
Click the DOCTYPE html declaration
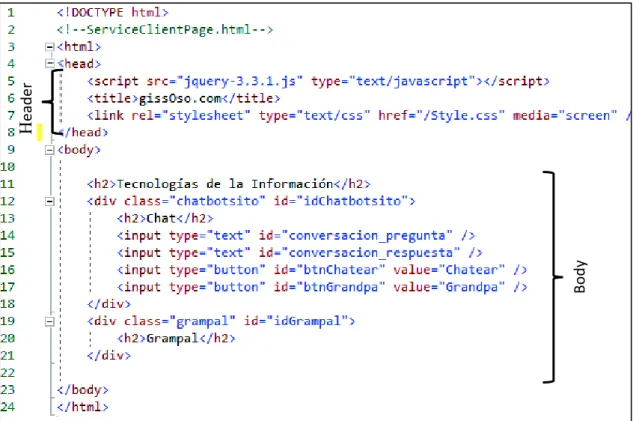tap(112, 13)
